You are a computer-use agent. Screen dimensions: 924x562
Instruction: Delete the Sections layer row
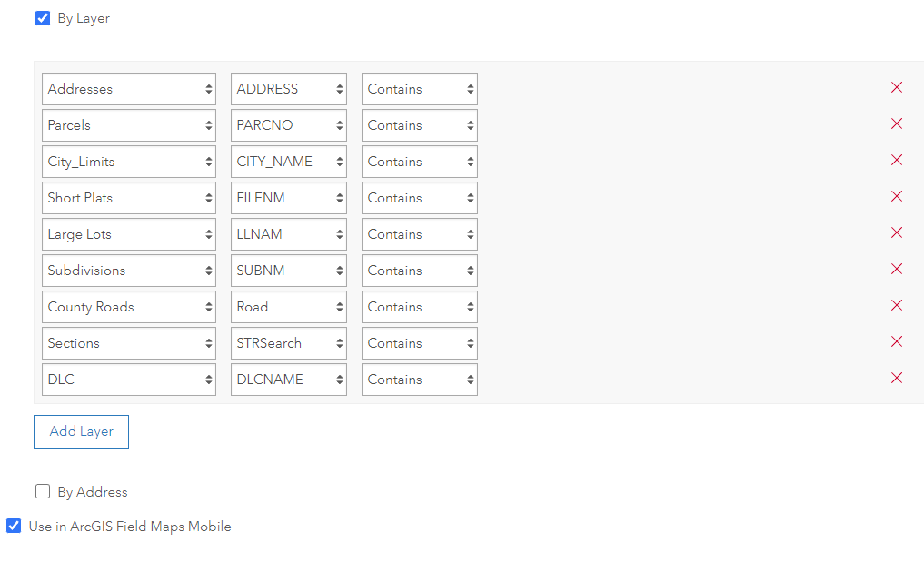[897, 342]
